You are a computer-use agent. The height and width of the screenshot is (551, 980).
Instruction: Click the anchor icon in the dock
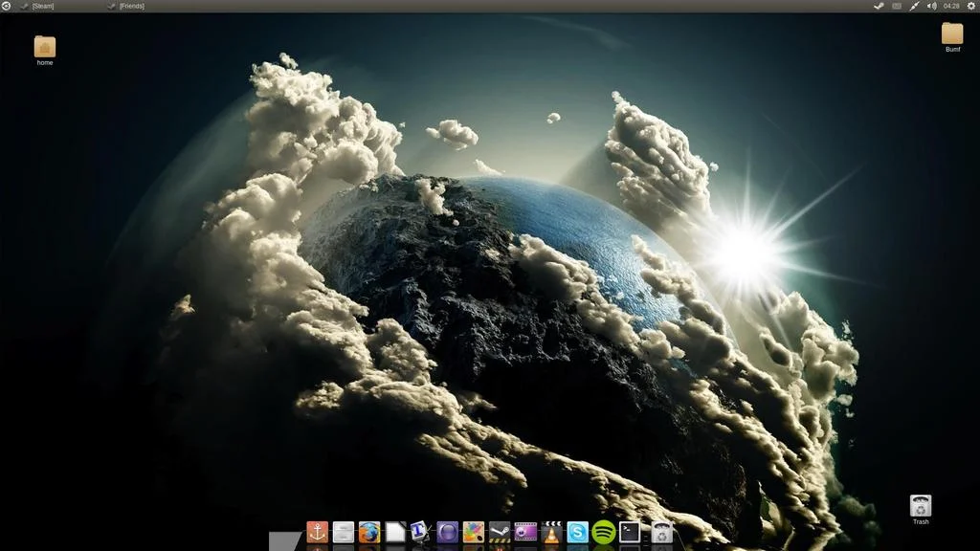pos(318,532)
